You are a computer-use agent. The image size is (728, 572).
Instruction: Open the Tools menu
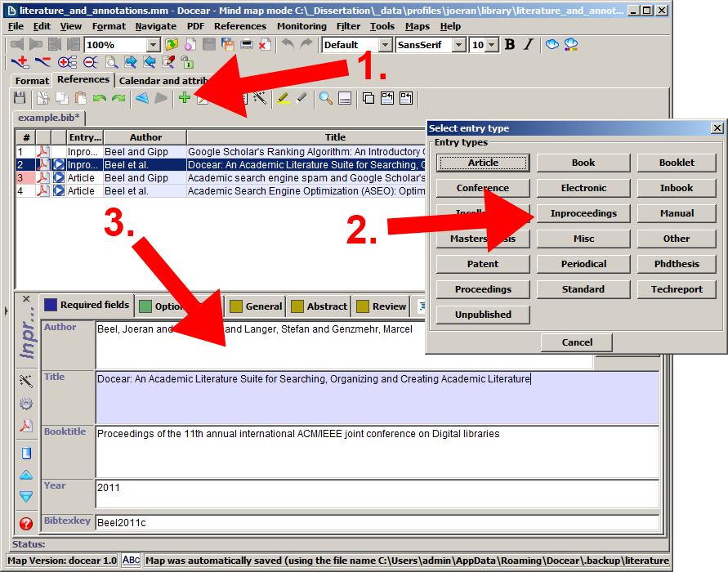pyautogui.click(x=382, y=26)
